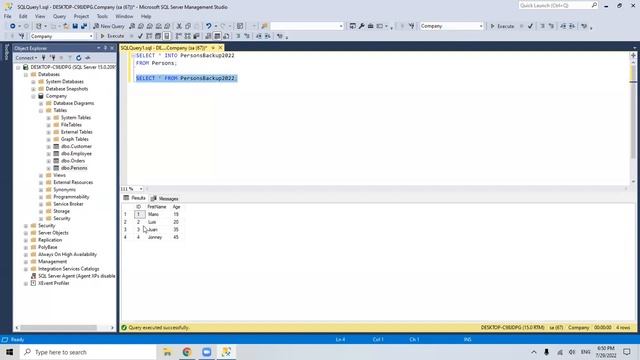Click the Cut scissors icon in the toolbar

coord(179,26)
